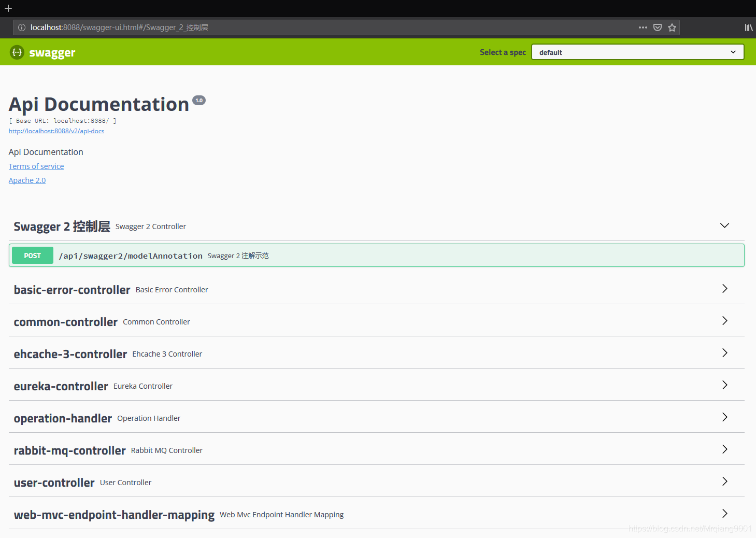
Task: Expand operation-handler section
Action: click(x=724, y=417)
